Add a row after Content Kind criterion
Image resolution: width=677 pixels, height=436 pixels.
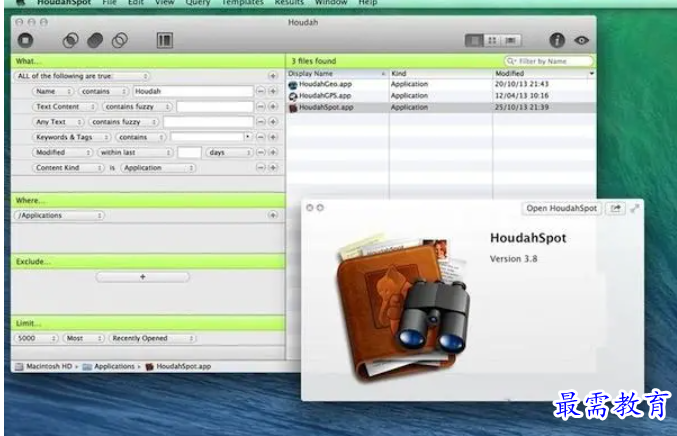coord(273,167)
